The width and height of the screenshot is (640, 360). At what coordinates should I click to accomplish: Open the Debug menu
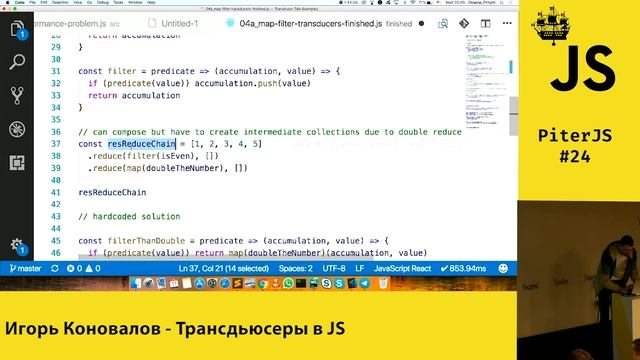pyautogui.click(x=102, y=2)
